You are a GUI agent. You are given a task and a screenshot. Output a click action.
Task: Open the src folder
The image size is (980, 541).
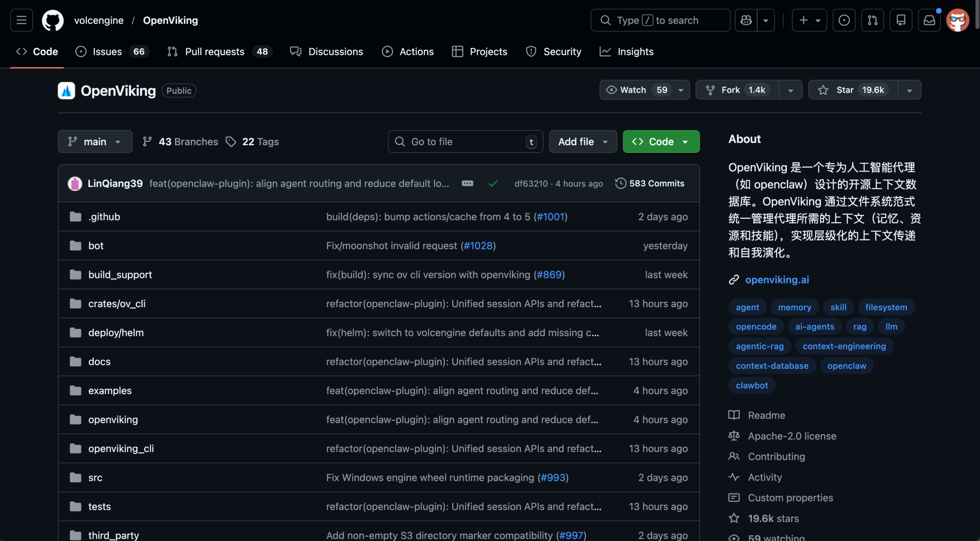point(95,477)
